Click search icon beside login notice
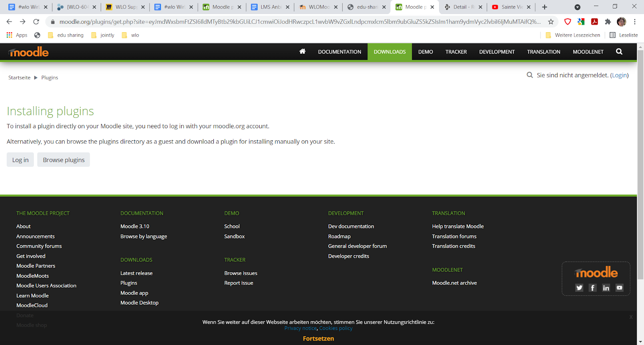This screenshot has height=345, width=644. tap(530, 75)
